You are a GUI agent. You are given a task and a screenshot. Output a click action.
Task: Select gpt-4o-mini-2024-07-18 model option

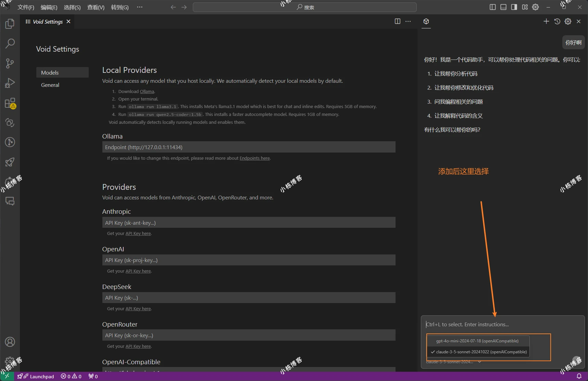click(x=477, y=341)
